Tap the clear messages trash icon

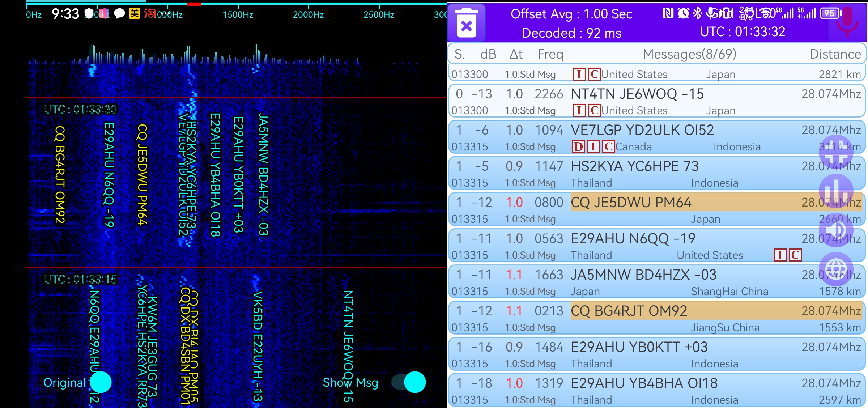pyautogui.click(x=467, y=23)
